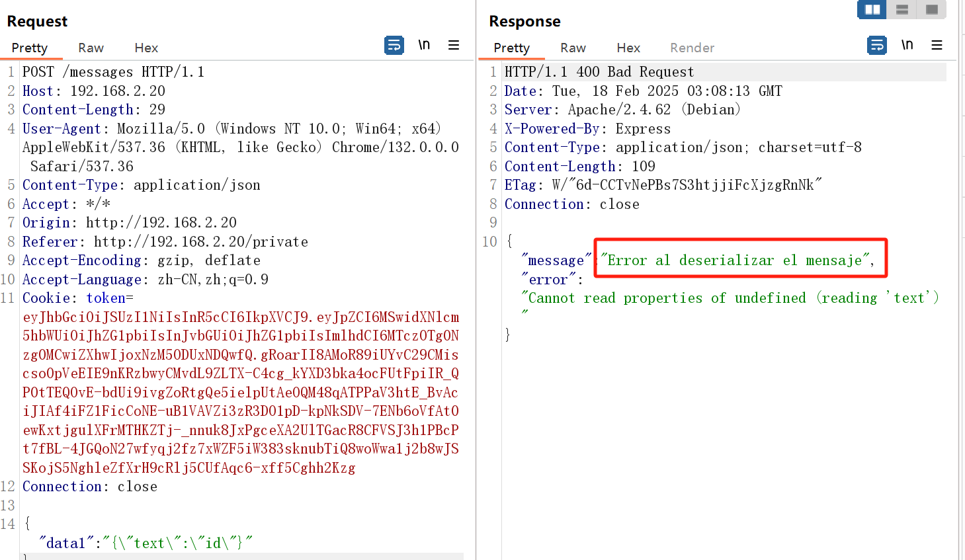Toggle word wrap icon in Response panel
Viewport: 965px width, 560px height.
point(877,46)
